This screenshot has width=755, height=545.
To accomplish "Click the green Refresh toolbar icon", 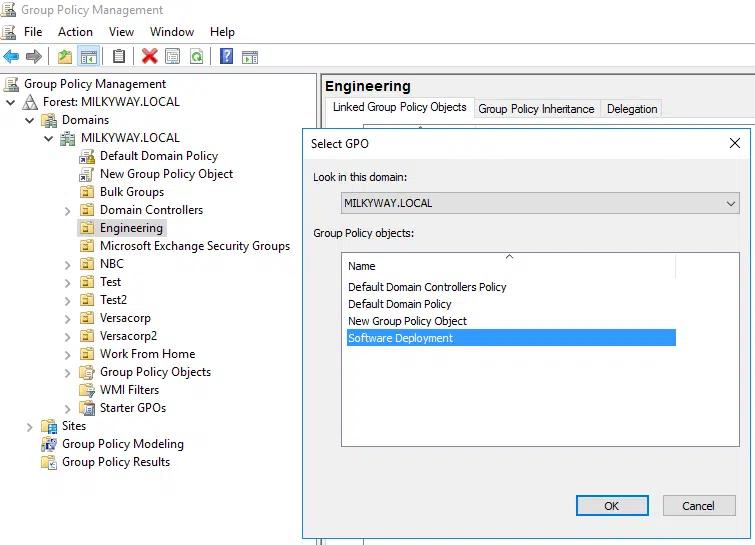I will pos(196,56).
